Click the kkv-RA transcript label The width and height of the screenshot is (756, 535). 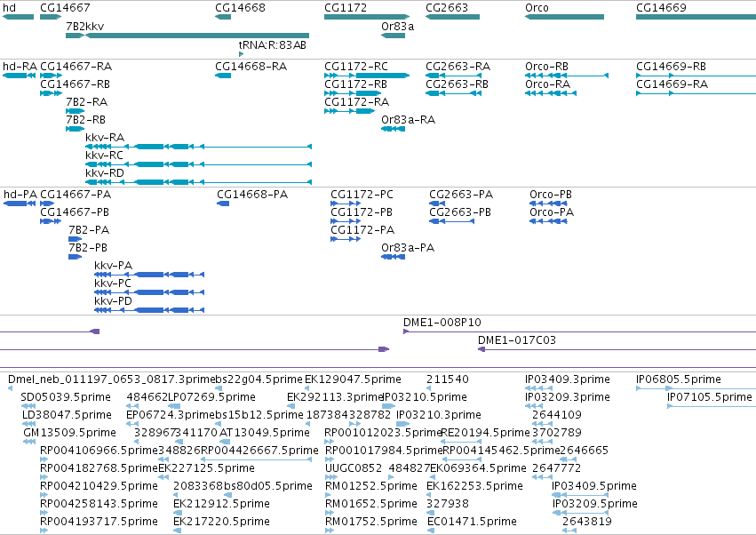[x=105, y=138]
